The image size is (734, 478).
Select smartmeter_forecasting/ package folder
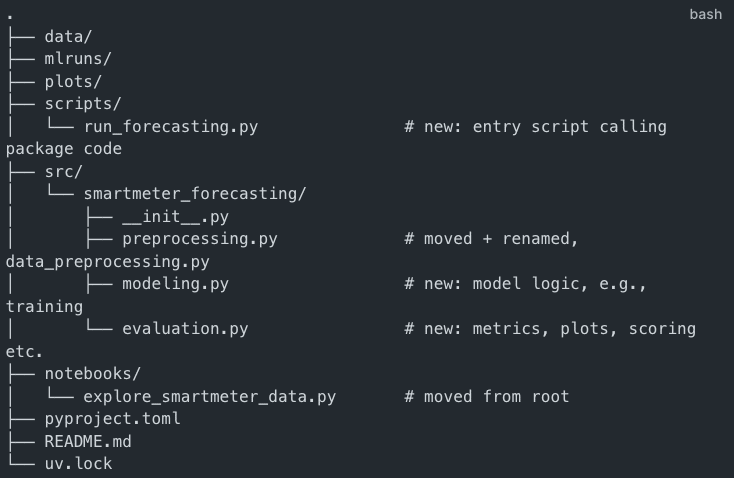click(195, 194)
